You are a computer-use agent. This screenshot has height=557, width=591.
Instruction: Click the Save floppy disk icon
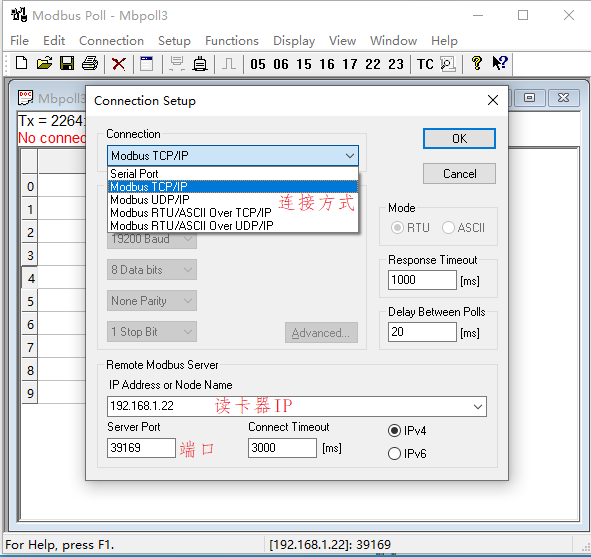tap(67, 63)
